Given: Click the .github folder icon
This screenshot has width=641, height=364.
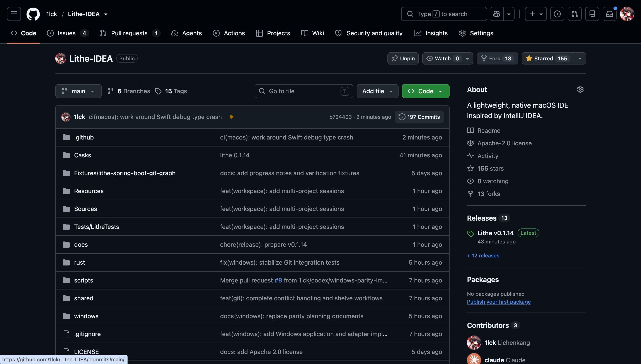Looking at the screenshot, I should pos(66,137).
